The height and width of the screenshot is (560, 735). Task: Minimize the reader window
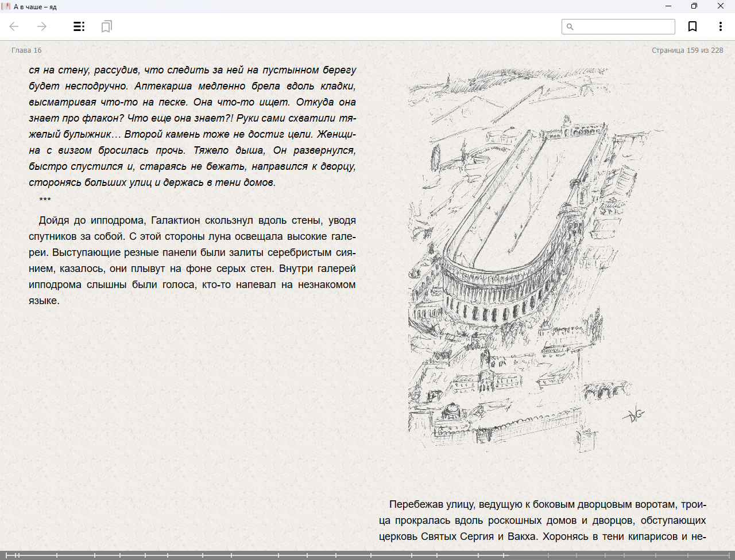click(x=668, y=6)
